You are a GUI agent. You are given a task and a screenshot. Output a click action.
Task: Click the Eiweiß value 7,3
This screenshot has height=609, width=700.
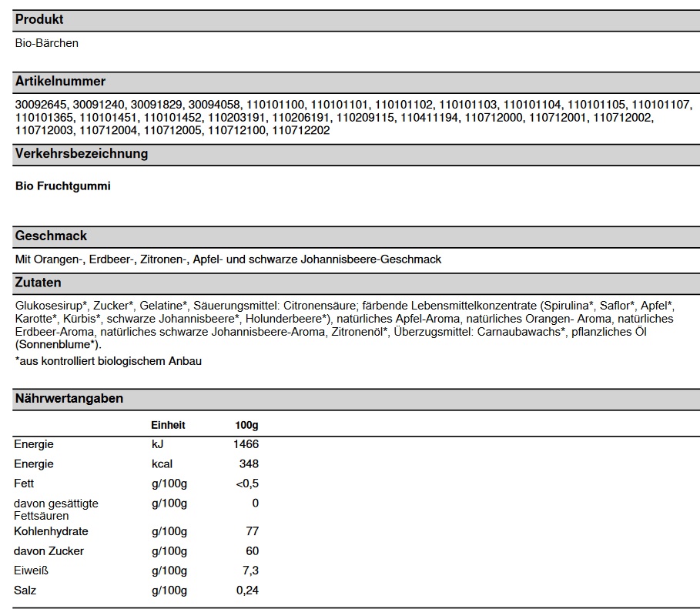point(251,571)
